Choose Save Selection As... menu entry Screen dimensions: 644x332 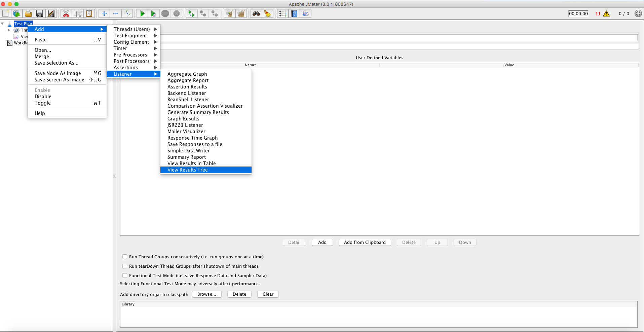coord(67,63)
